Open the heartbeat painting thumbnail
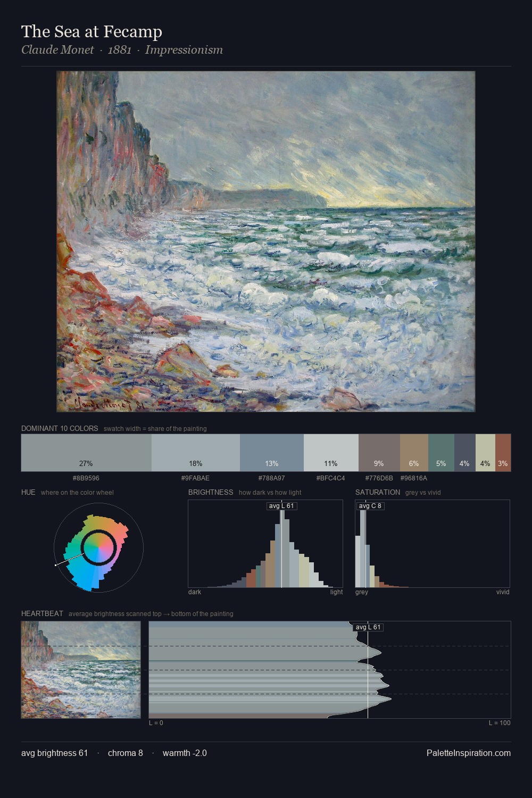The image size is (532, 798). [x=81, y=670]
